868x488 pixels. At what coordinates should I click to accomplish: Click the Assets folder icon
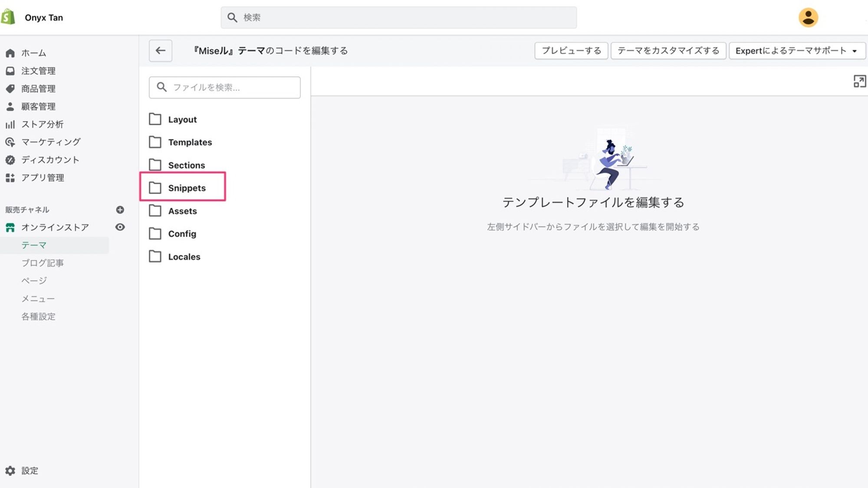coord(155,211)
